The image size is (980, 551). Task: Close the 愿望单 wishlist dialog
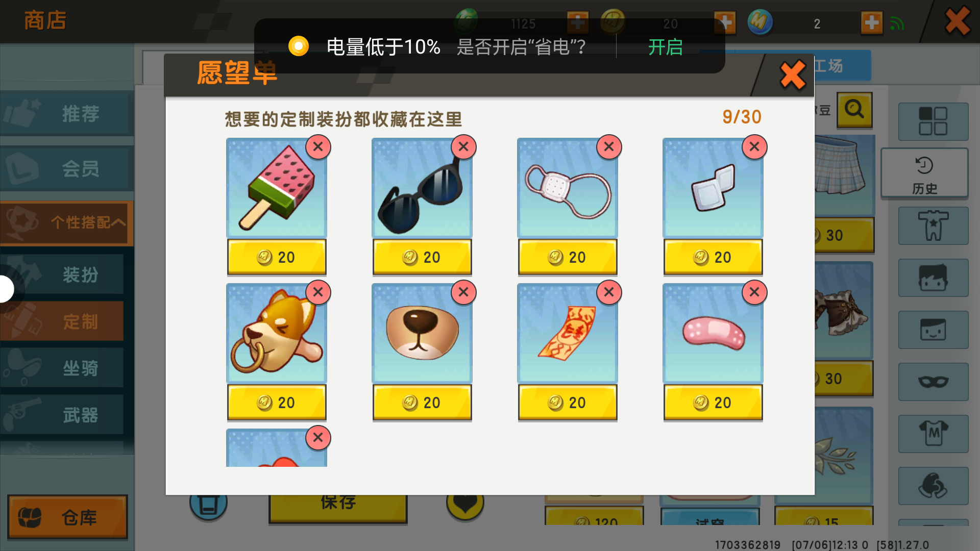(x=793, y=76)
